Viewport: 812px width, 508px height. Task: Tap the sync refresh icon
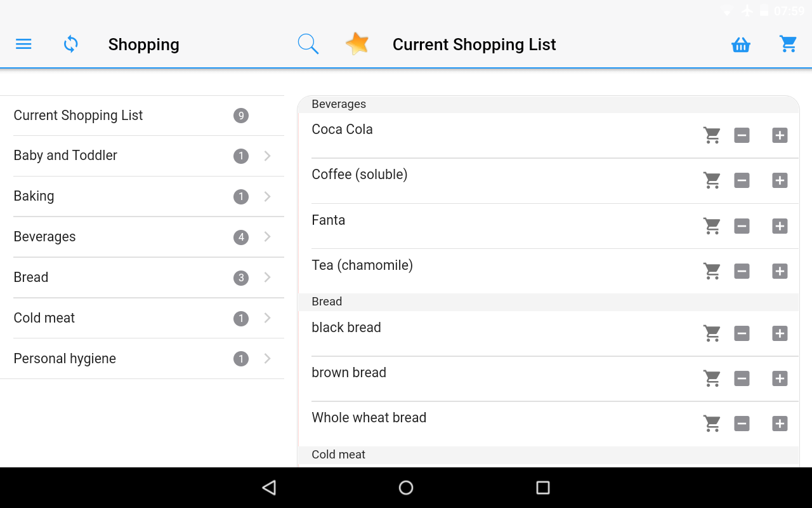click(x=71, y=44)
